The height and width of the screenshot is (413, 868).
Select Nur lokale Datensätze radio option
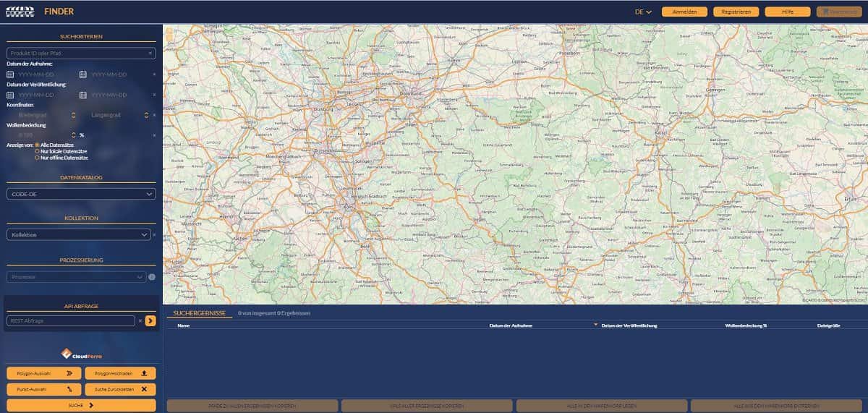click(x=37, y=151)
